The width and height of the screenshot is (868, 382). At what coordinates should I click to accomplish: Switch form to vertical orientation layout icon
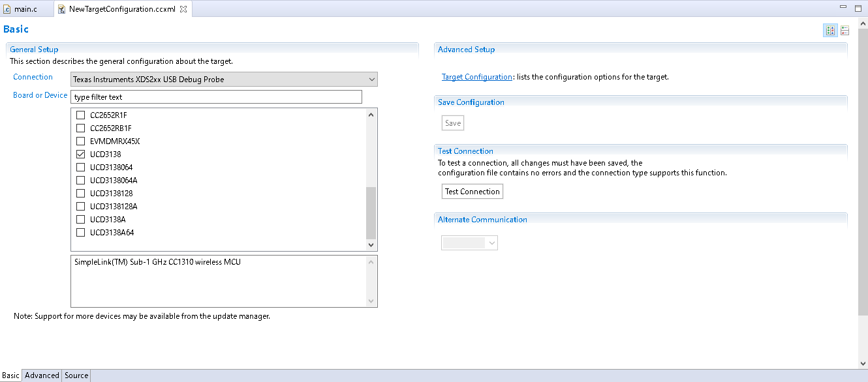[x=845, y=31]
